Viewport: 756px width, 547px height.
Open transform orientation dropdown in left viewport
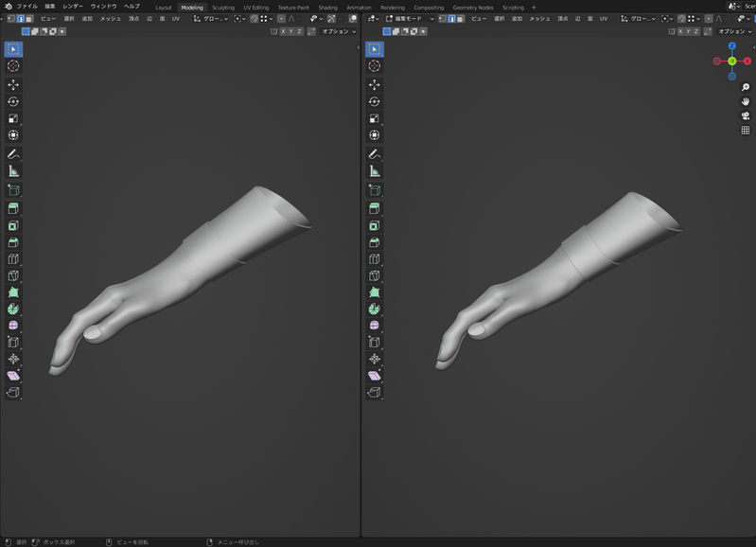coord(211,19)
